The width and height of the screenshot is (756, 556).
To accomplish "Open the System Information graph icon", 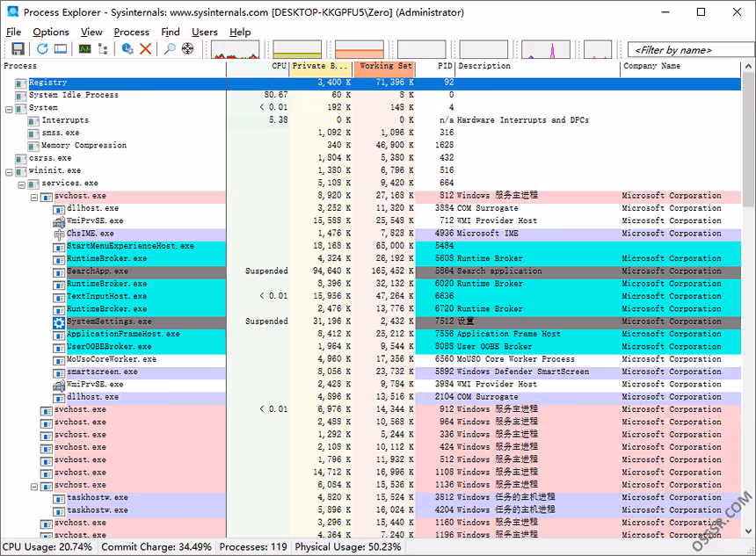I will 85,48.
